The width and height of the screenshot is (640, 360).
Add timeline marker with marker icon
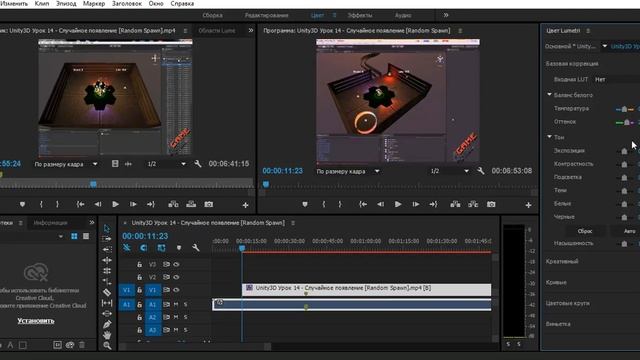(x=179, y=248)
